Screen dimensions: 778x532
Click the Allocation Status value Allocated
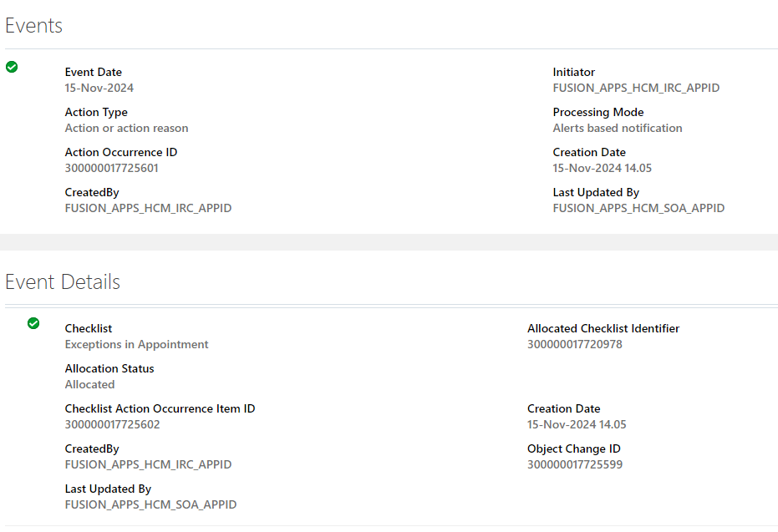click(x=89, y=384)
